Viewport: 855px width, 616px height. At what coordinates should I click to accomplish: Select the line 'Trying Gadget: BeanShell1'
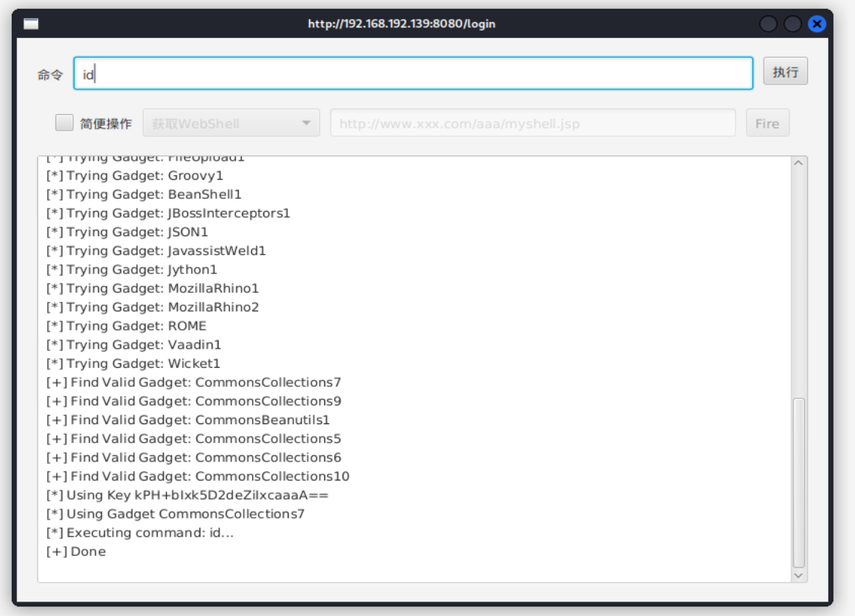[143, 194]
